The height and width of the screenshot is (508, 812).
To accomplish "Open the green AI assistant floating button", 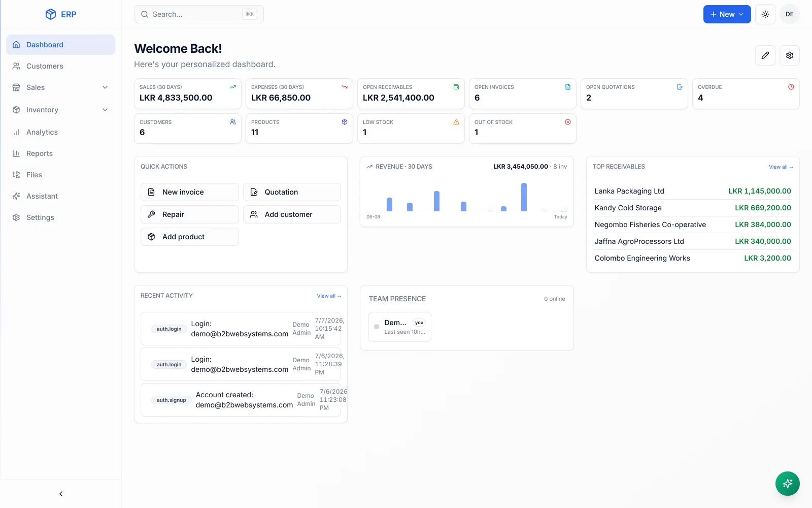I will (x=788, y=484).
